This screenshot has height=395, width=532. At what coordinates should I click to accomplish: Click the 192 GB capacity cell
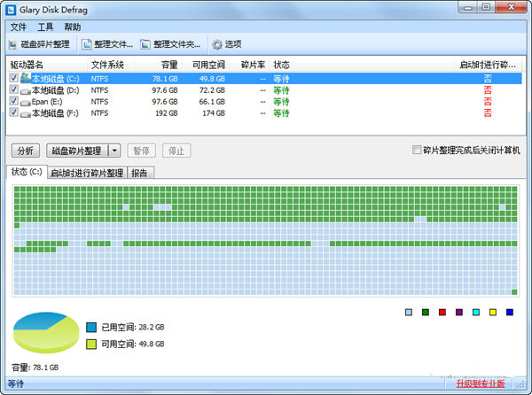pos(167,113)
